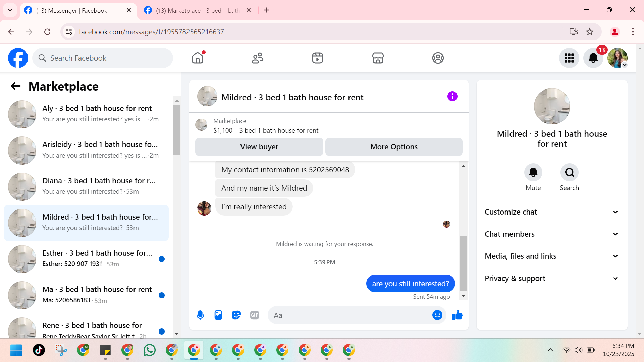This screenshot has height=362, width=644.
Task: Go to Facebook Home tab
Action: coord(198,58)
